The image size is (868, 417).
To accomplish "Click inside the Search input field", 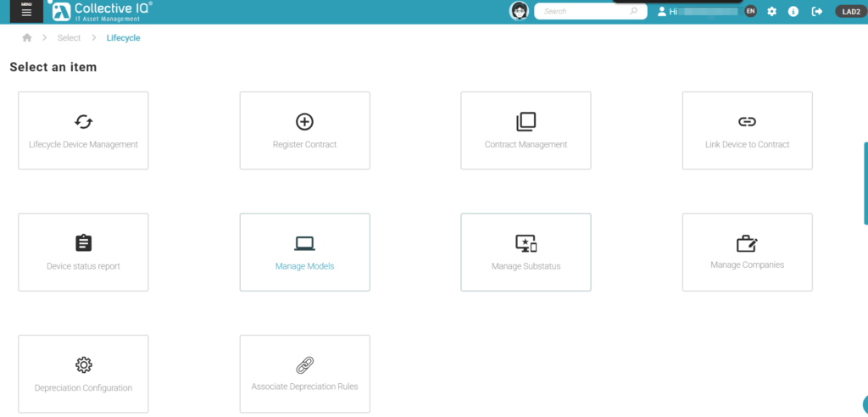I will [583, 12].
